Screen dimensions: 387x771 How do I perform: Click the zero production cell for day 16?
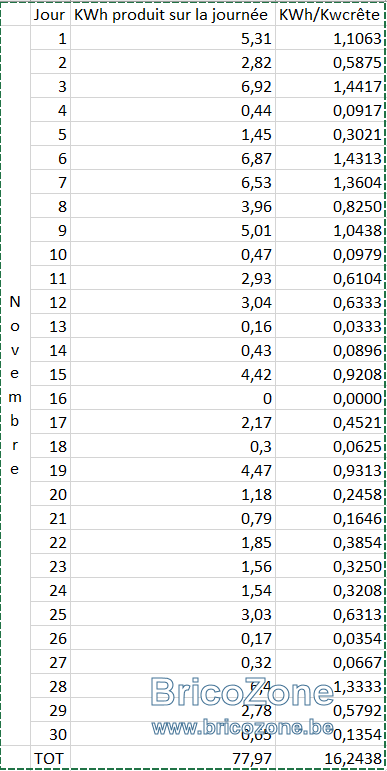(172, 398)
